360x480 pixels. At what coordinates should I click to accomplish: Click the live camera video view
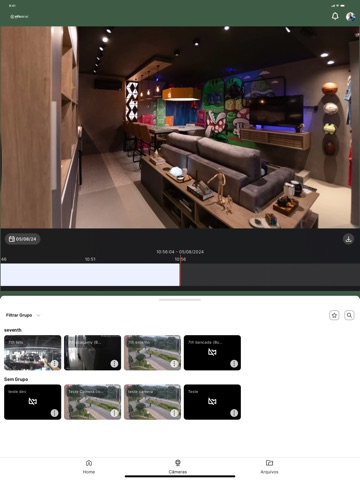(180, 127)
